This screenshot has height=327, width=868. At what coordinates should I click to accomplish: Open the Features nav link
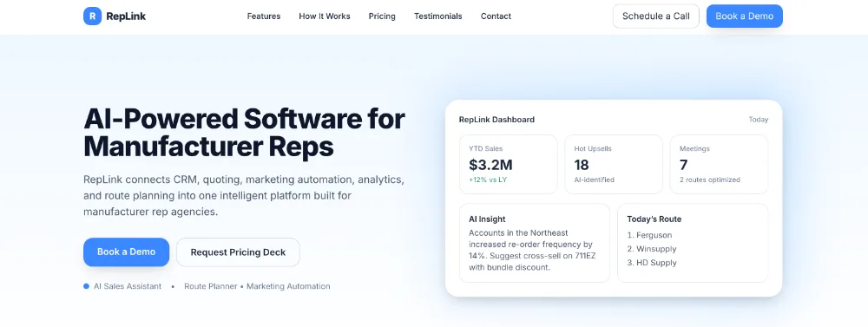pyautogui.click(x=264, y=16)
